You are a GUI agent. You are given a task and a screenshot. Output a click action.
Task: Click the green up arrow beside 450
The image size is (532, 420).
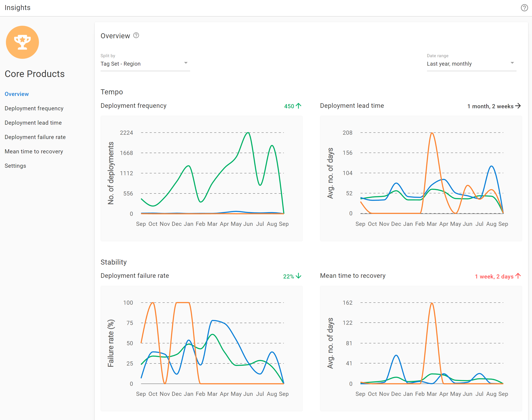click(298, 106)
